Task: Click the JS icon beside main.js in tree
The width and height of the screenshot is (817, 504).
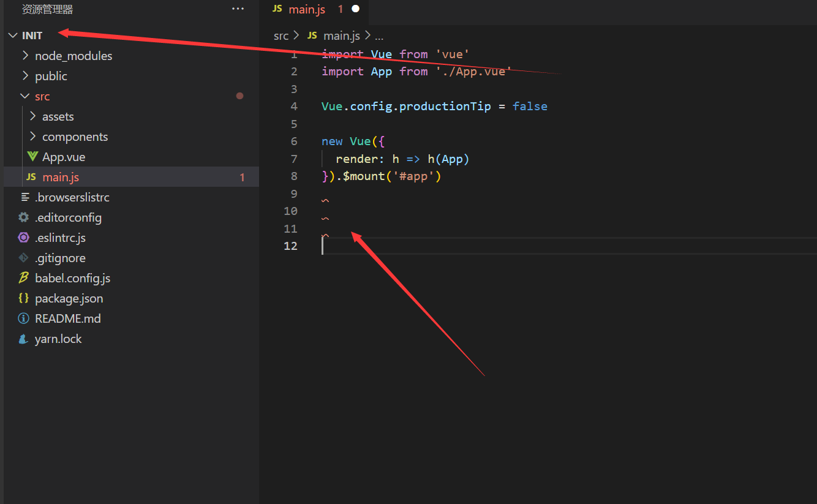Action: 31,177
